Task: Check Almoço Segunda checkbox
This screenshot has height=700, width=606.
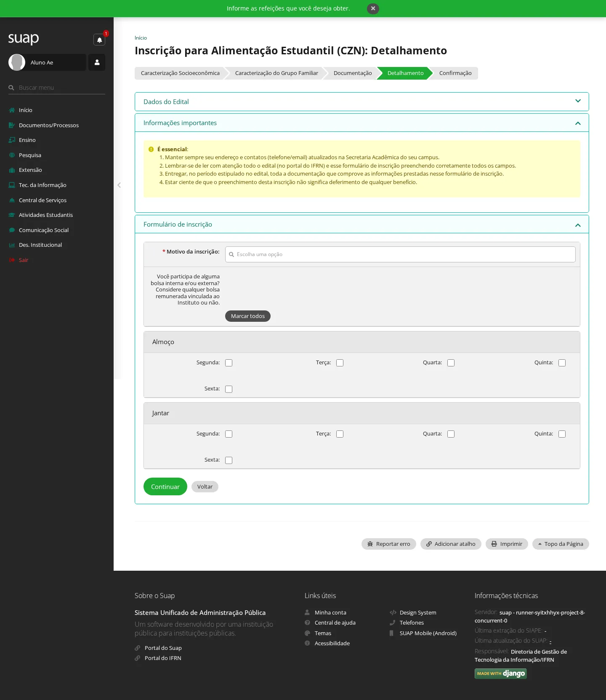Action: click(229, 363)
